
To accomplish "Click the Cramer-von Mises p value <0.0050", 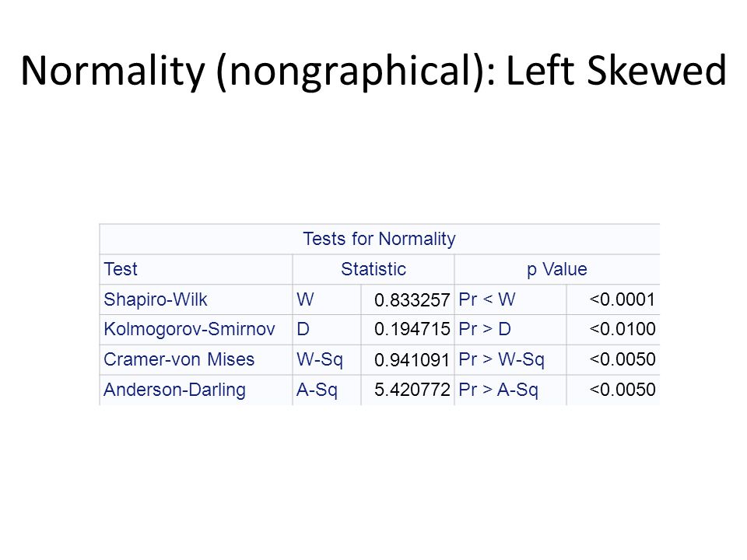I will [x=622, y=359].
